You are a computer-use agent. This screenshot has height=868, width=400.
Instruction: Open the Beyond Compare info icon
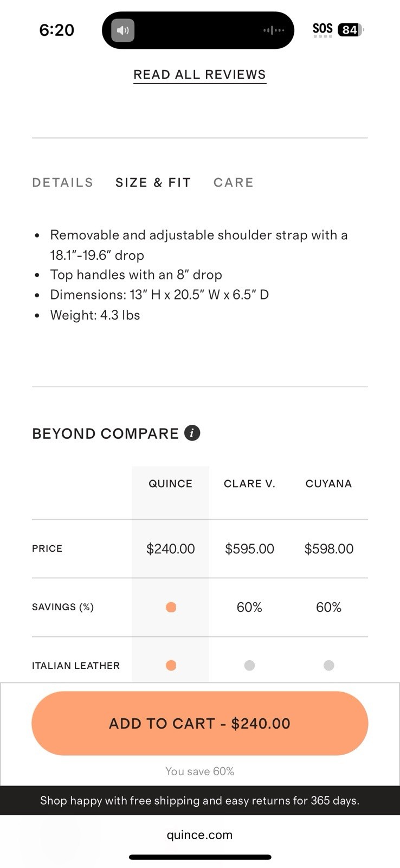(x=192, y=433)
